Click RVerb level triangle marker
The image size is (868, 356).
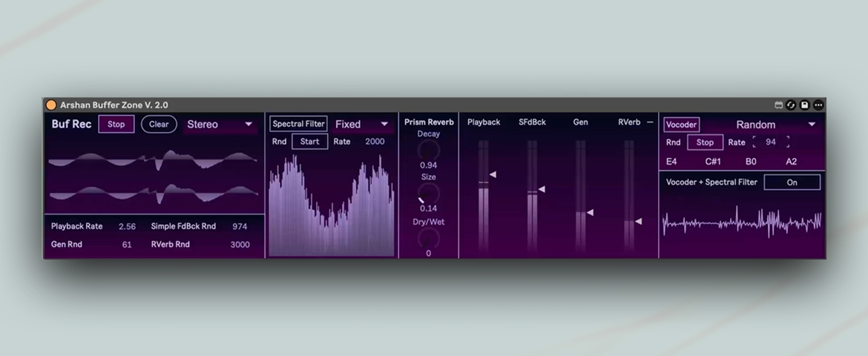coord(638,222)
